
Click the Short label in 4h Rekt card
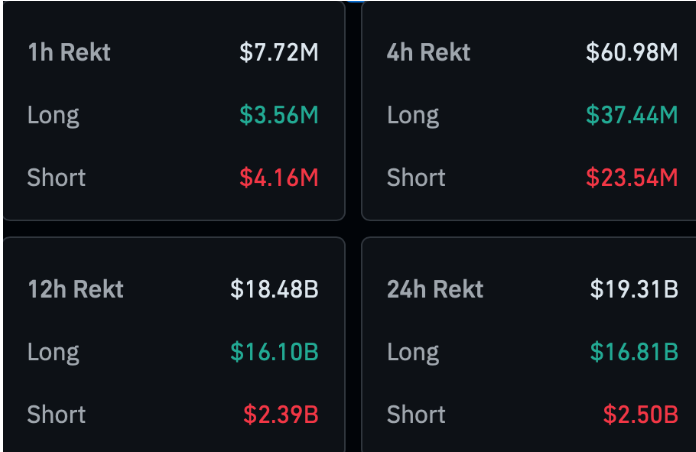[x=416, y=178]
